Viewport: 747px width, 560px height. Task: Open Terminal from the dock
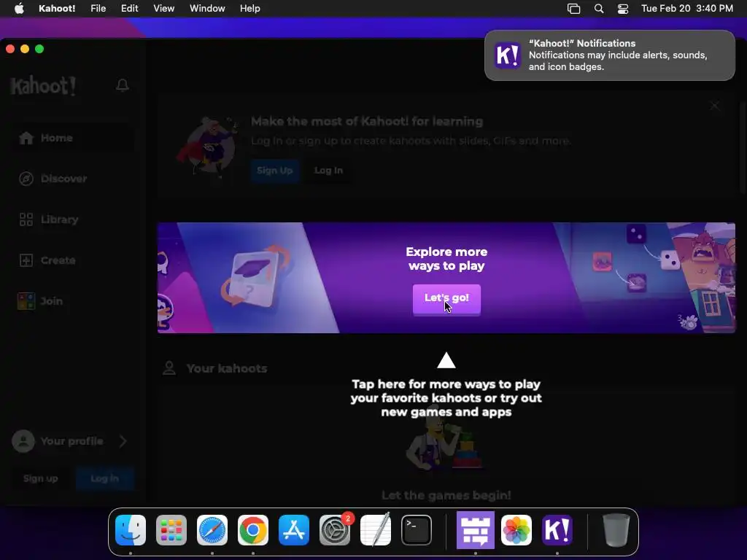coord(417,530)
